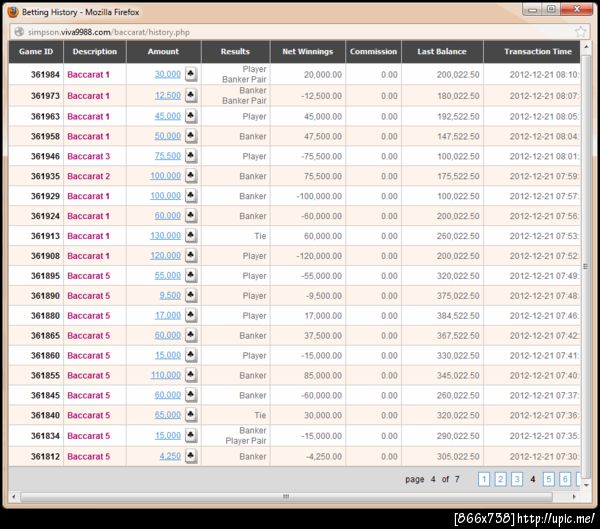Select last balance value 384,522.50
The image size is (600, 529).
point(458,315)
